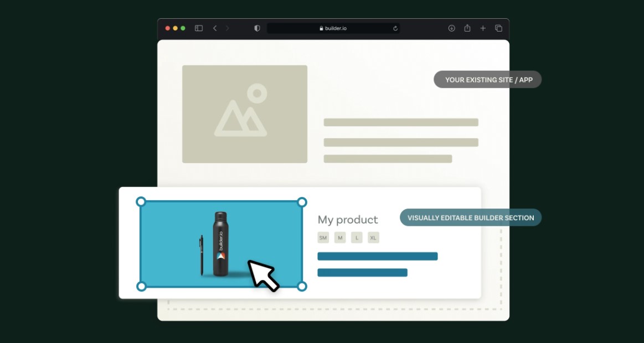Show tab overview icon
Viewport: 644px width, 343px height.
click(498, 28)
